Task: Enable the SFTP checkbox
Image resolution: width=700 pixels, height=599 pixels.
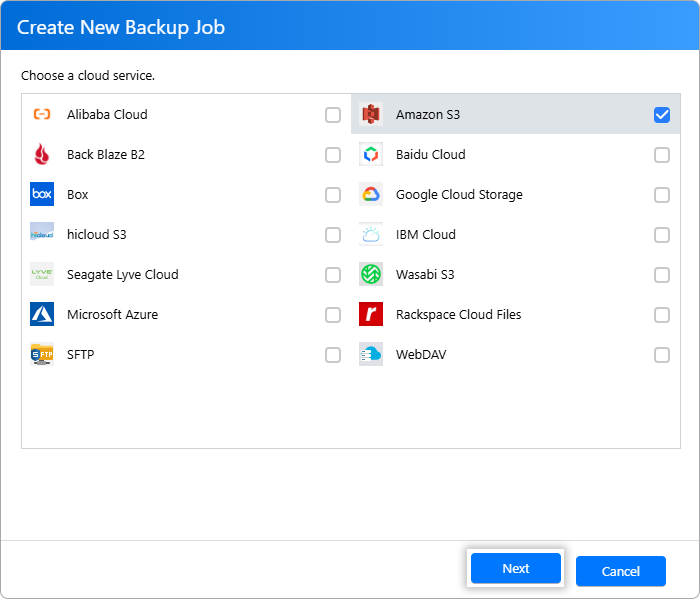Action: click(x=333, y=355)
